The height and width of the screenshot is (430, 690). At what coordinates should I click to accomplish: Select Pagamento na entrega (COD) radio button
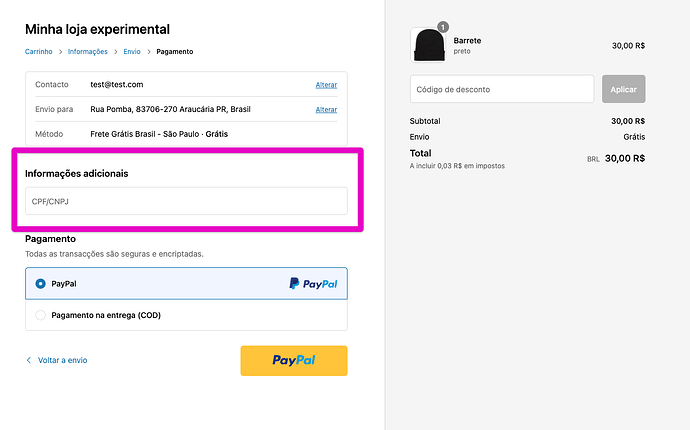40,315
